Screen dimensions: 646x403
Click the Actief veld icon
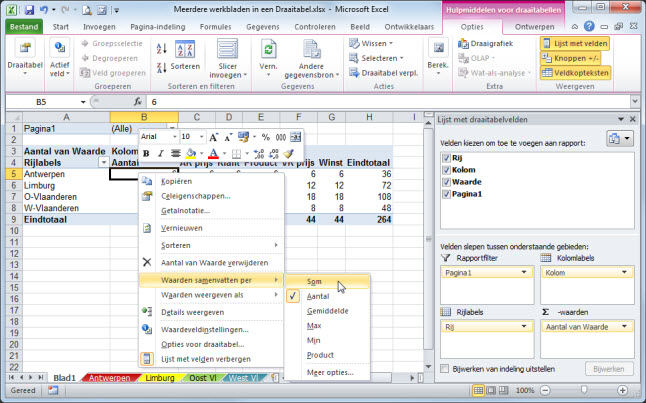[x=60, y=47]
